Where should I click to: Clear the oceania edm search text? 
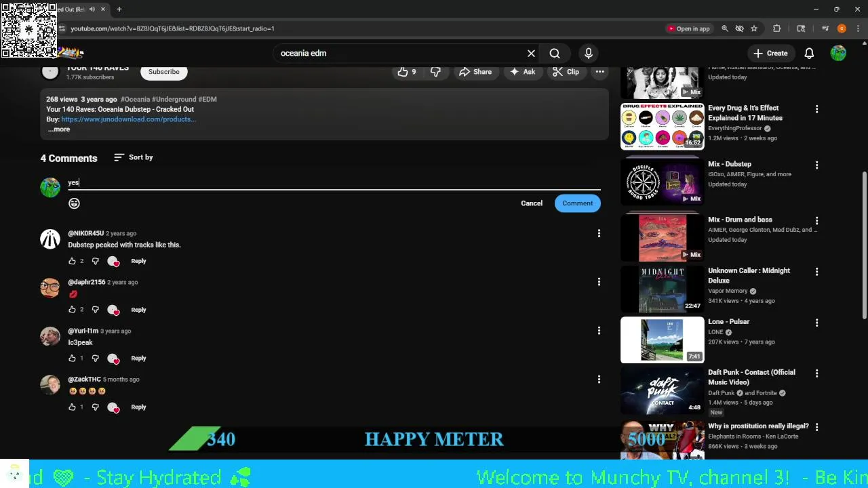click(x=531, y=54)
